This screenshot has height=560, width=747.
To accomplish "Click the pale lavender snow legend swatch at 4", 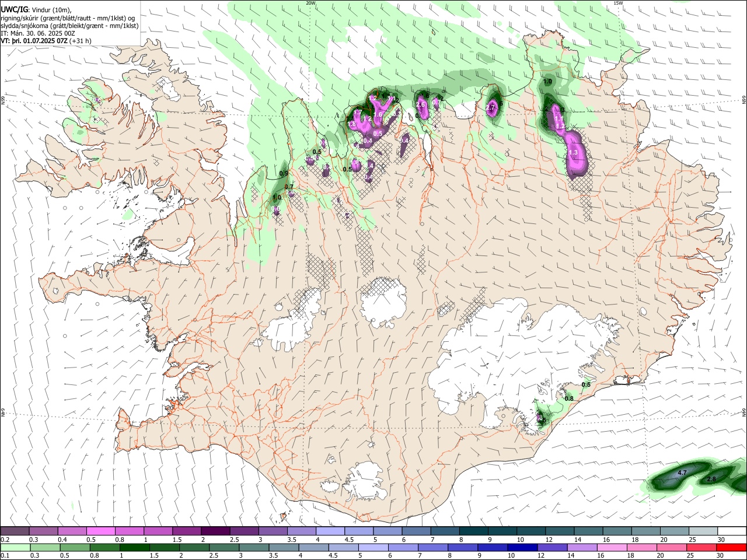I will (329, 531).
